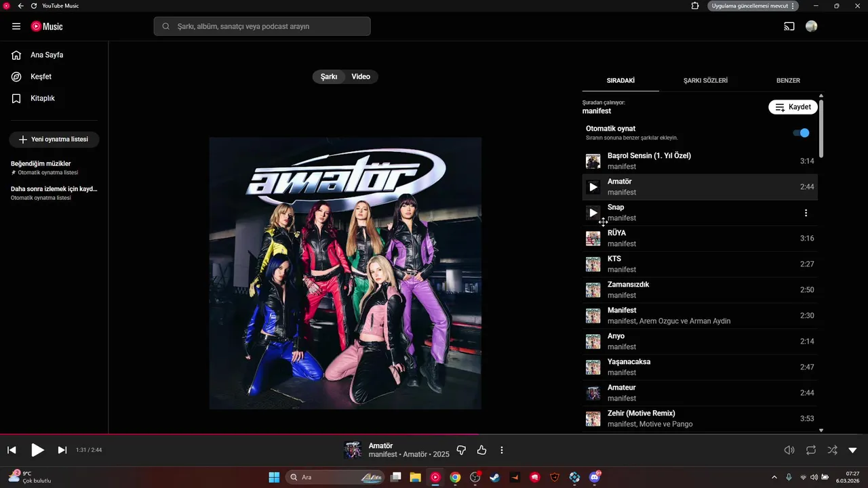Select KTS in the queue
This screenshot has height=488, width=868.
700,264
